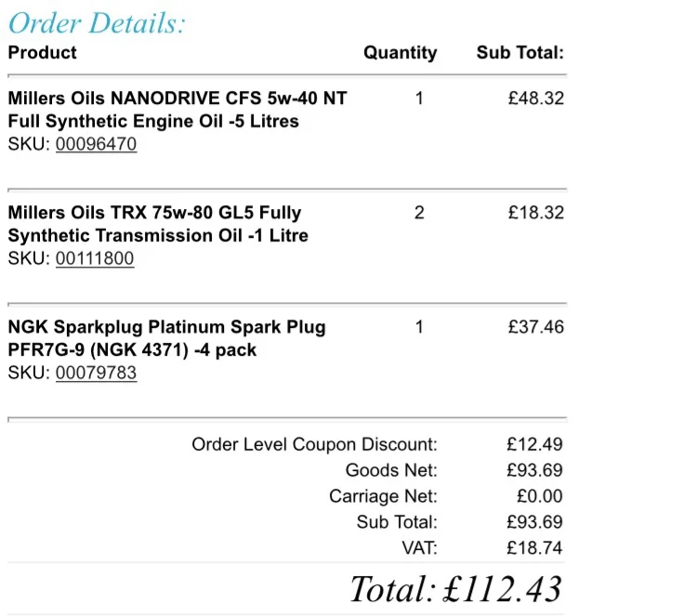Click quantity 2 for transmission oil

coord(419,213)
